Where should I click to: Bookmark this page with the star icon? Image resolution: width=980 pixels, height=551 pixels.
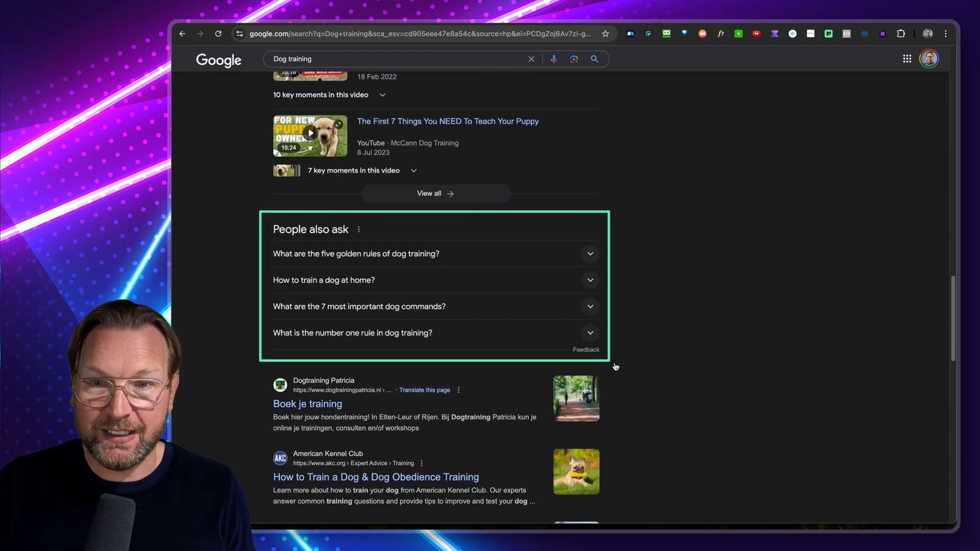coord(605,34)
